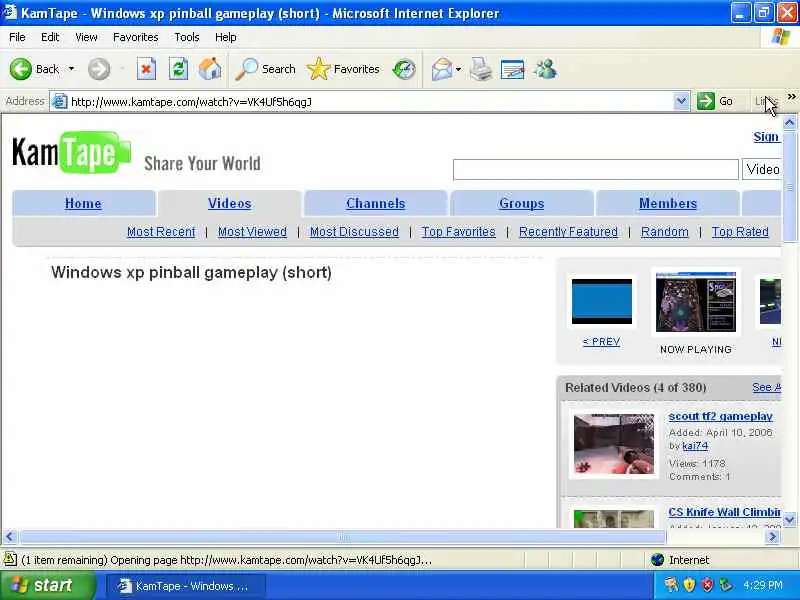Open the Recently Featured link

pyautogui.click(x=568, y=232)
